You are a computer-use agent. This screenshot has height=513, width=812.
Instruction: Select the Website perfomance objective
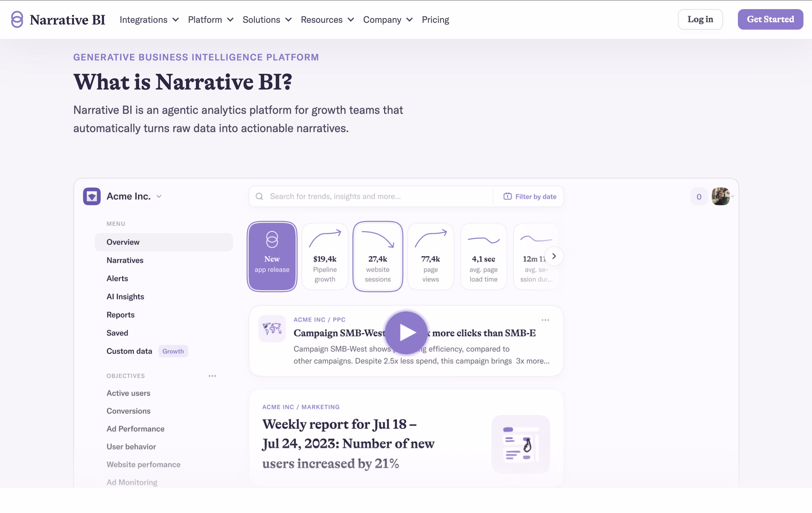143,465
